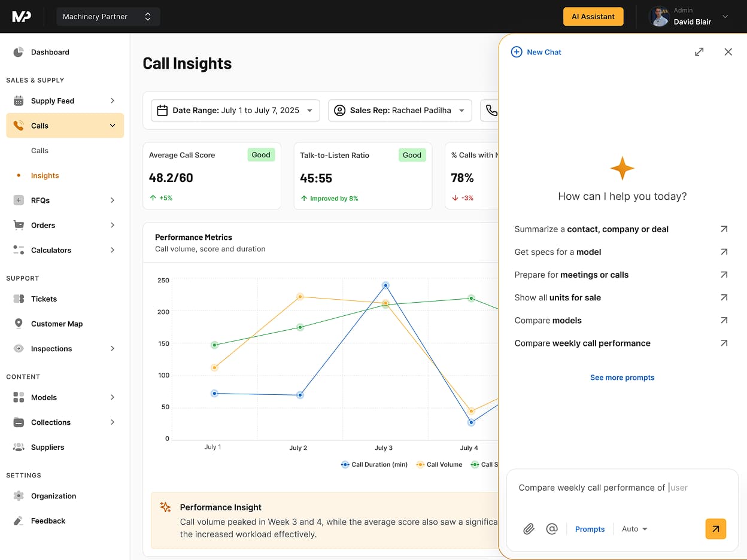Screen dimensions: 747x560
Task: Click the July 3 blue peak data point
Action: (x=385, y=285)
